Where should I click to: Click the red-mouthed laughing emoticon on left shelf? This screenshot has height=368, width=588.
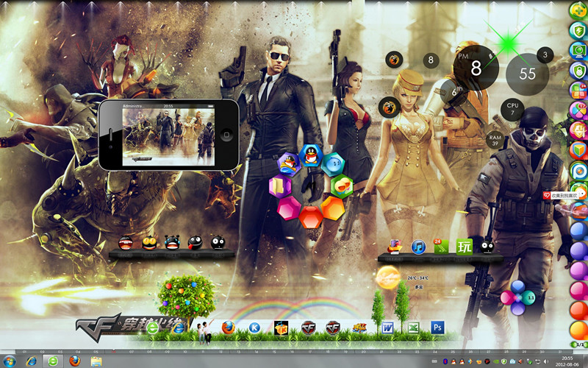(x=125, y=243)
